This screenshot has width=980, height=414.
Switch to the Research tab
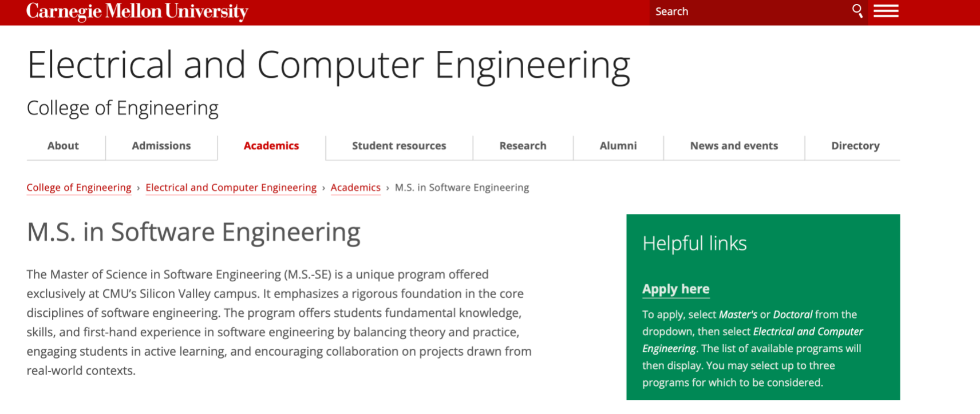(523, 146)
